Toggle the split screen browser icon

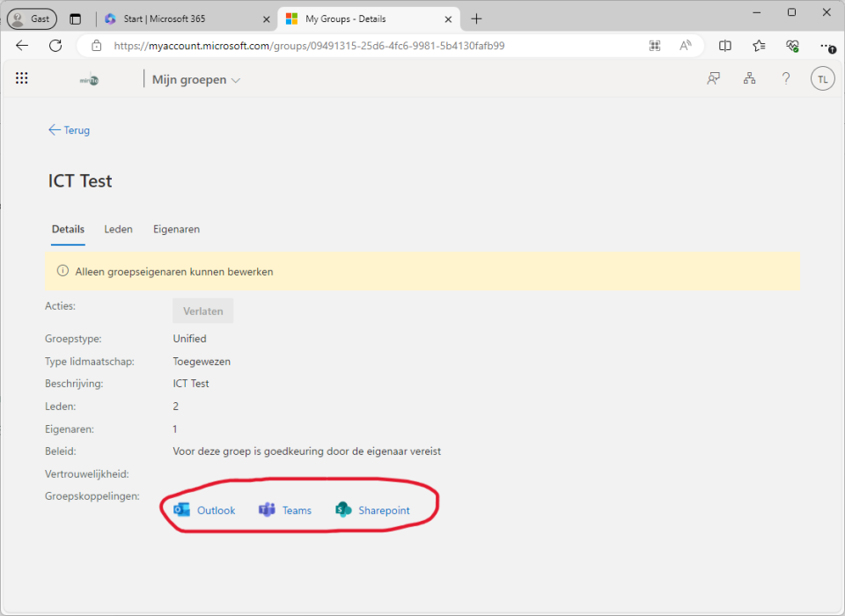pyautogui.click(x=725, y=46)
